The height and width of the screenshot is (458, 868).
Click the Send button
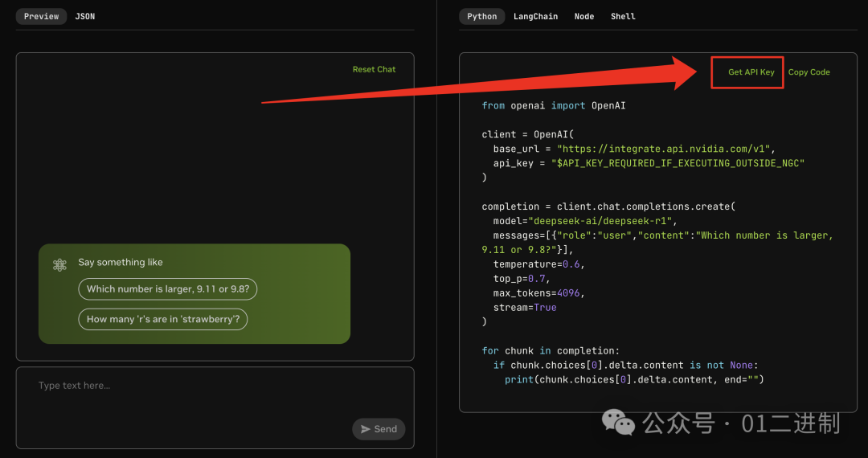(x=379, y=429)
